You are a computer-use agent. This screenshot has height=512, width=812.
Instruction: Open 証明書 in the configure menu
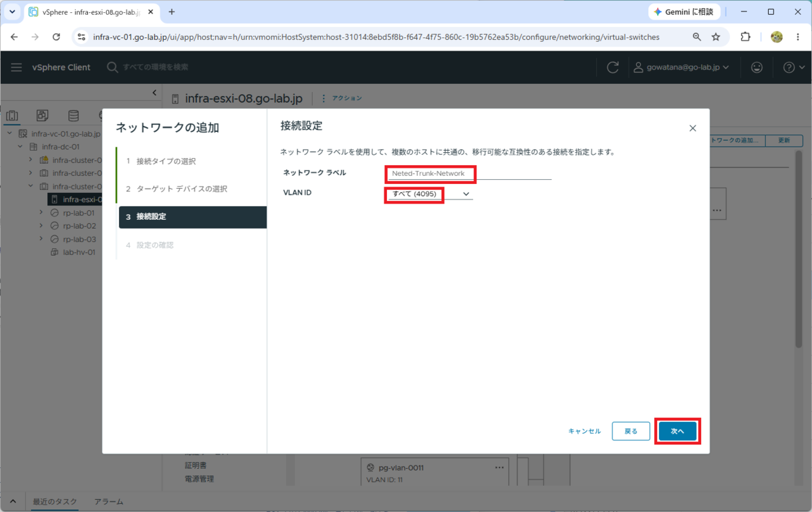tap(196, 465)
